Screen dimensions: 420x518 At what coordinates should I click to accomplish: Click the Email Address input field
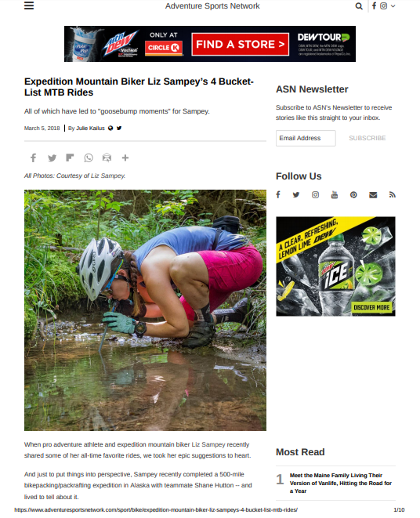pos(306,138)
